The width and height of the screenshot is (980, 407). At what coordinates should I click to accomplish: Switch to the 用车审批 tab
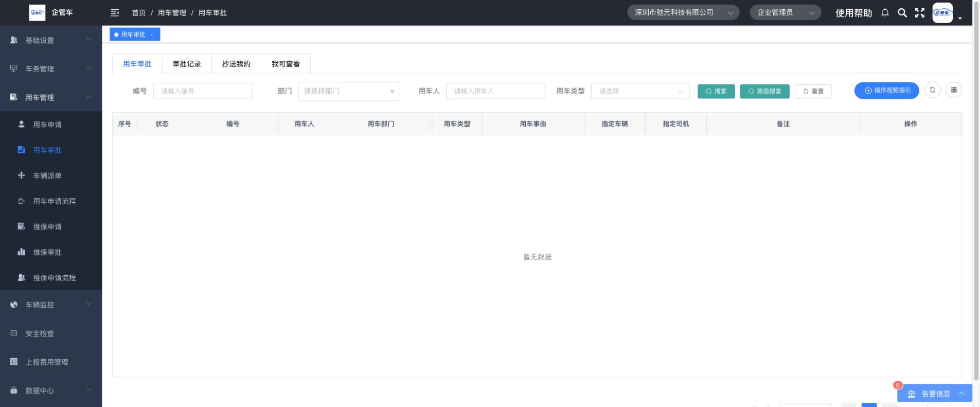click(137, 64)
